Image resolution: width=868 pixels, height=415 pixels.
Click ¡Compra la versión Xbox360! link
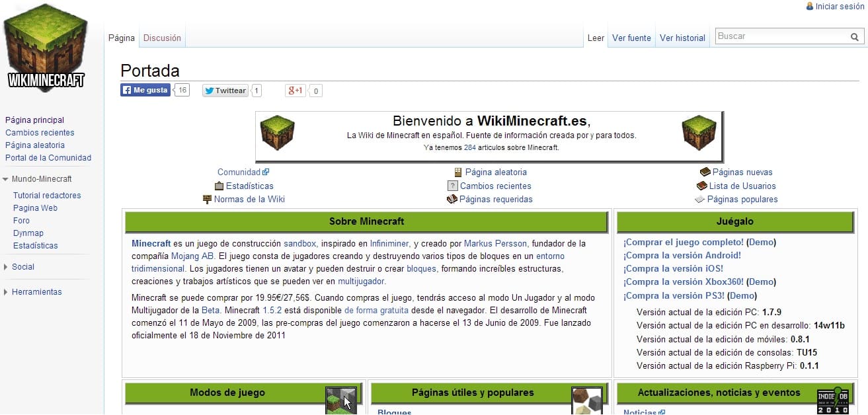point(684,282)
